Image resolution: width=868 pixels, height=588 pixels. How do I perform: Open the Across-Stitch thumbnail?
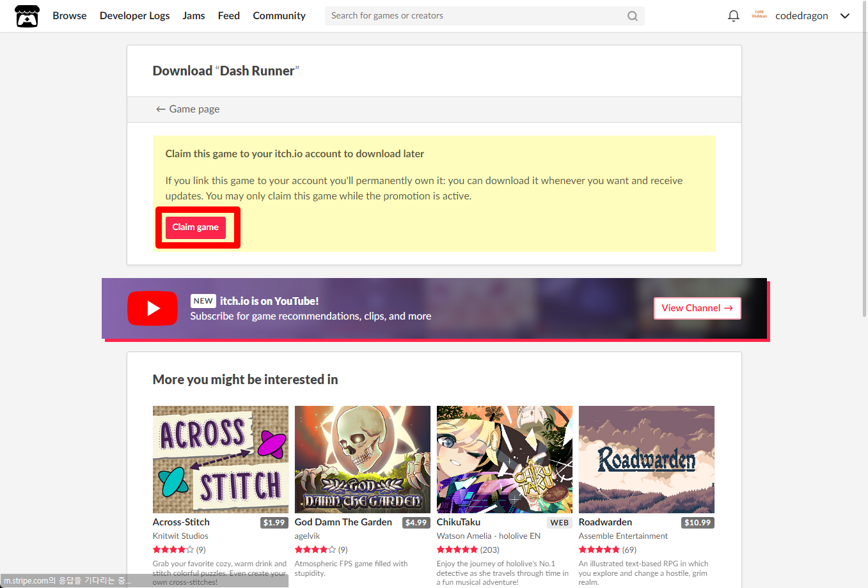click(x=221, y=460)
